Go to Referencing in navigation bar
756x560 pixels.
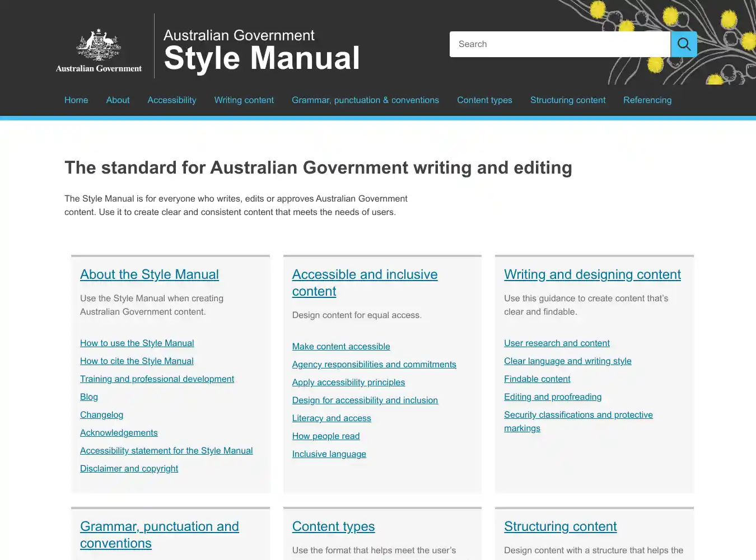point(647,100)
